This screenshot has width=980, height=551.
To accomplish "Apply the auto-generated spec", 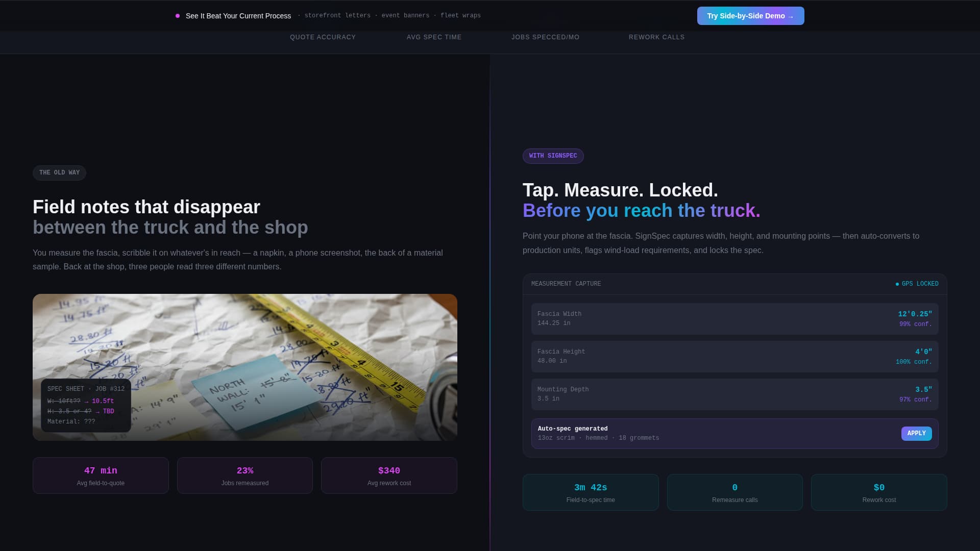I will pos(916,434).
